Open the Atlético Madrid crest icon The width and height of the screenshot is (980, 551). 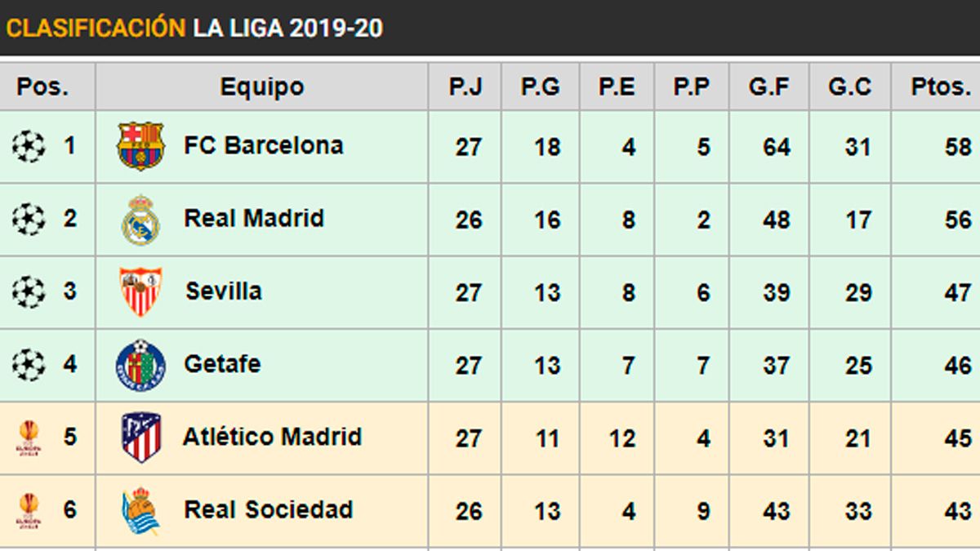click(140, 438)
